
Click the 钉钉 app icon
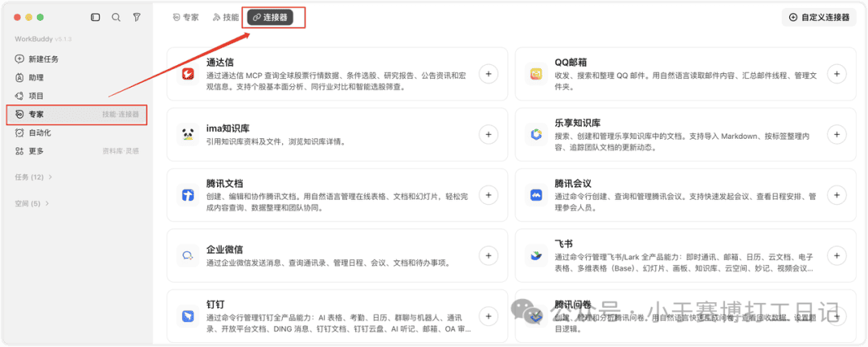click(x=187, y=316)
